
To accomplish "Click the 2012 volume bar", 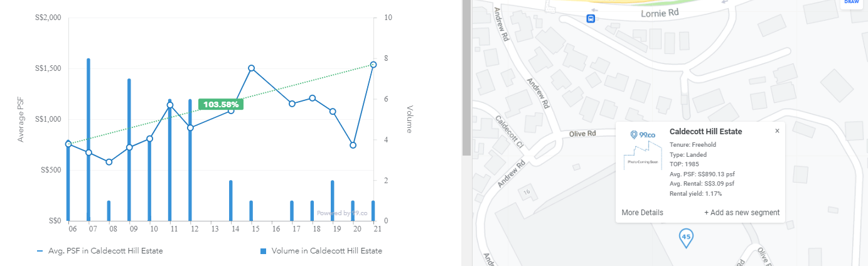I will click(x=190, y=160).
